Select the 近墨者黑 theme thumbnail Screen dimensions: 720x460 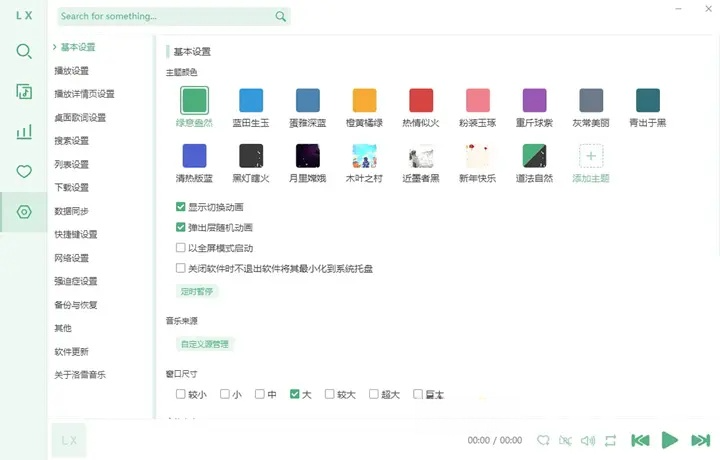(x=421, y=156)
